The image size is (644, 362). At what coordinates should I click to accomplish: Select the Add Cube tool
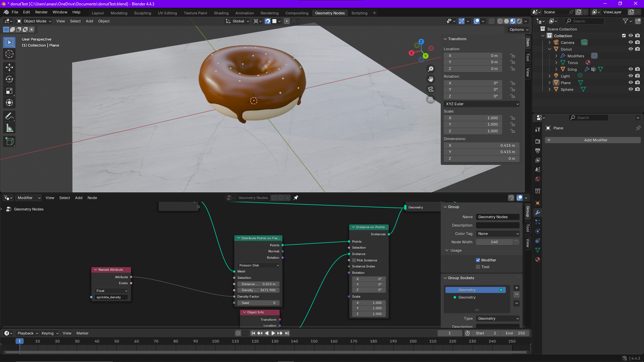pyautogui.click(x=9, y=141)
